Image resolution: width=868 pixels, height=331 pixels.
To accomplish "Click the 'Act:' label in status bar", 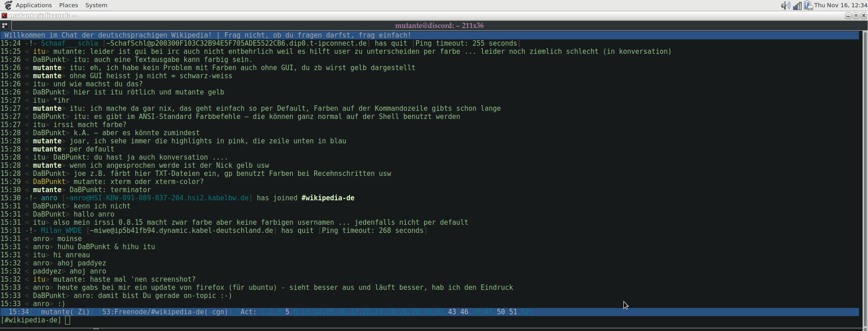I will (249, 312).
